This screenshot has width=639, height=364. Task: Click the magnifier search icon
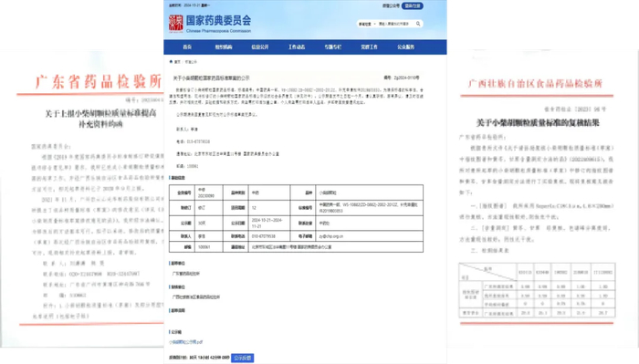pos(418,24)
